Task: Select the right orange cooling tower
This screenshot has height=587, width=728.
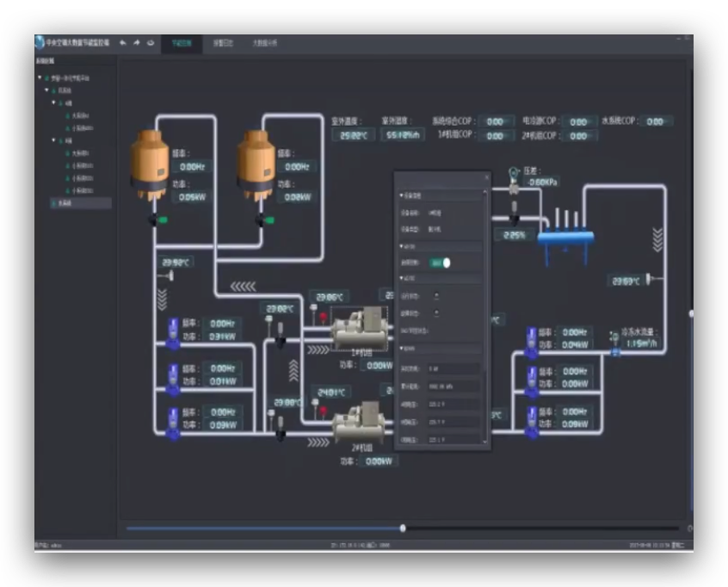Action: [x=256, y=164]
